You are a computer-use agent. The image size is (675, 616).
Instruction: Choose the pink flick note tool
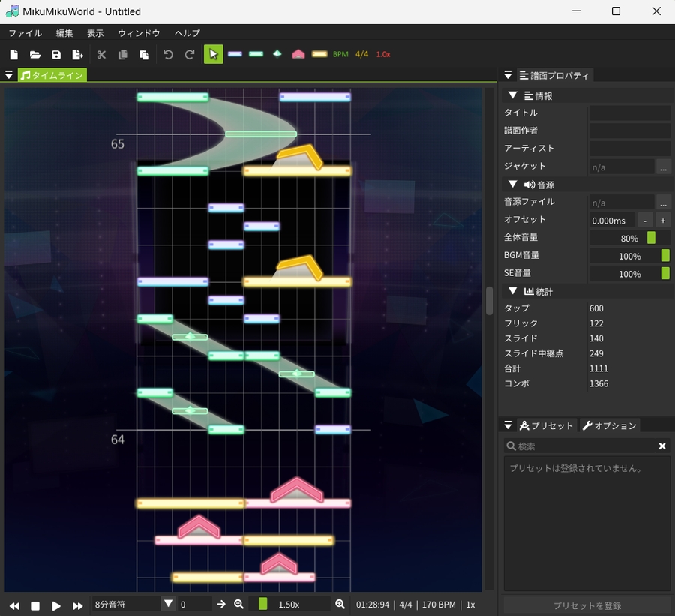[298, 54]
